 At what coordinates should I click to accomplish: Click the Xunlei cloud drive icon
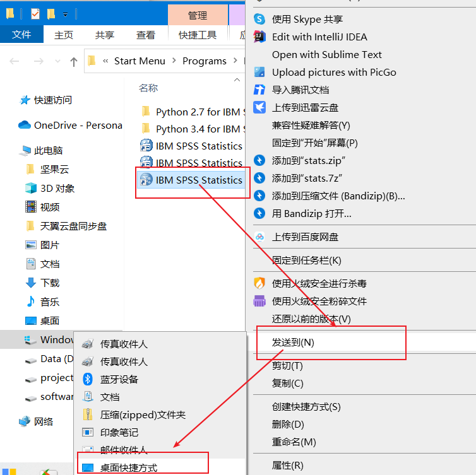259,107
